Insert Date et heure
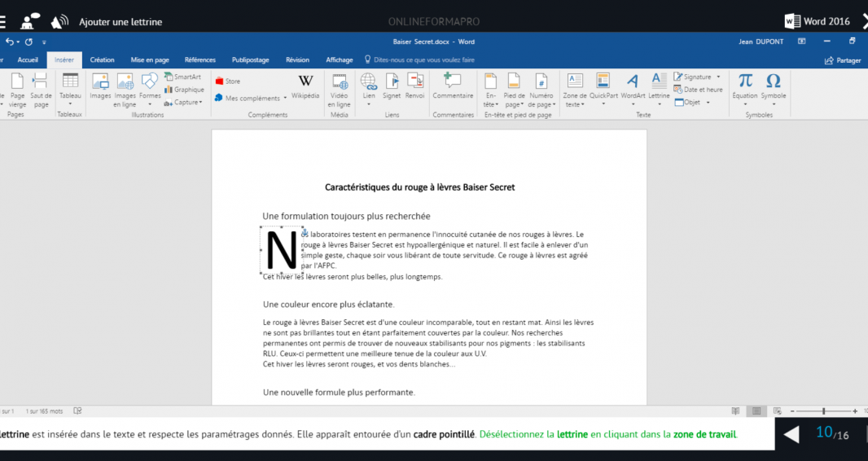The image size is (868, 461). (698, 90)
